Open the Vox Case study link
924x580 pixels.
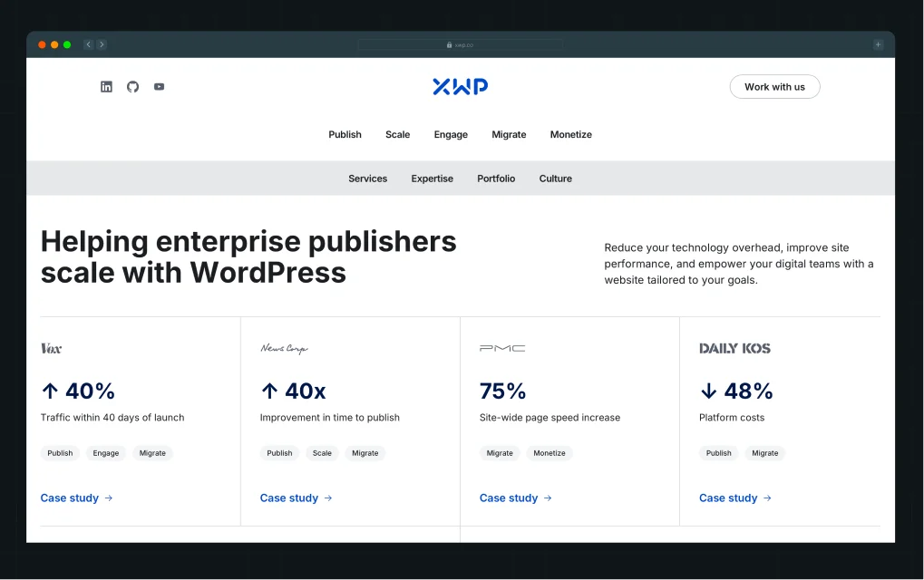pos(76,498)
